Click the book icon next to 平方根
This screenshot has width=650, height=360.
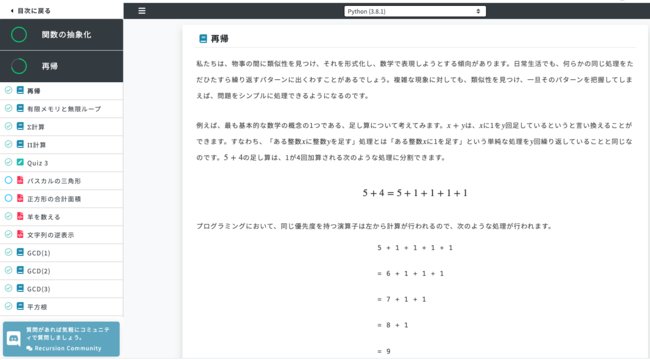click(20, 306)
